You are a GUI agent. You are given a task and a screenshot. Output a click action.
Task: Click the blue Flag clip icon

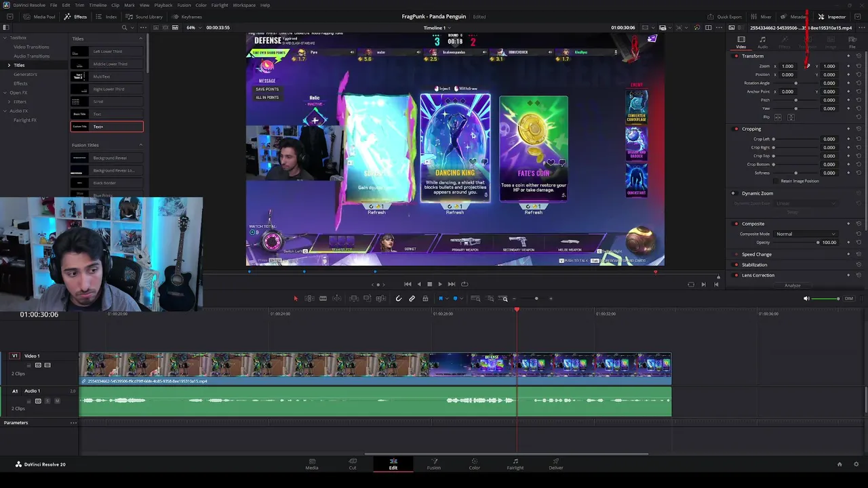[x=440, y=299]
